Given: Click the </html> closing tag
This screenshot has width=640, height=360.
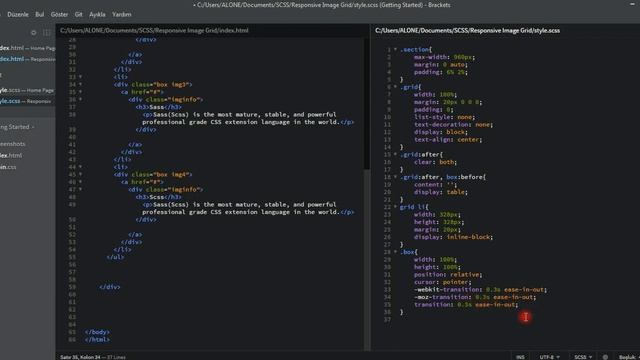Looking at the screenshot, I should coord(97,339).
